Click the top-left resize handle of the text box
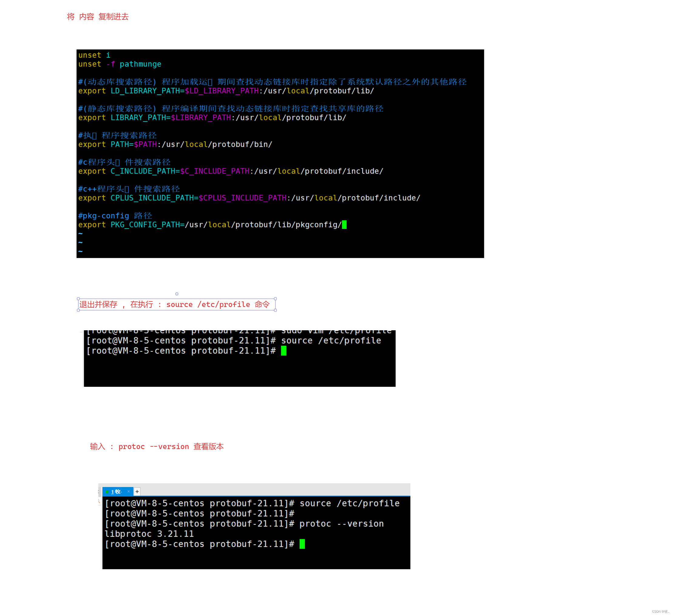The height and width of the screenshot is (616, 674). tap(78, 299)
